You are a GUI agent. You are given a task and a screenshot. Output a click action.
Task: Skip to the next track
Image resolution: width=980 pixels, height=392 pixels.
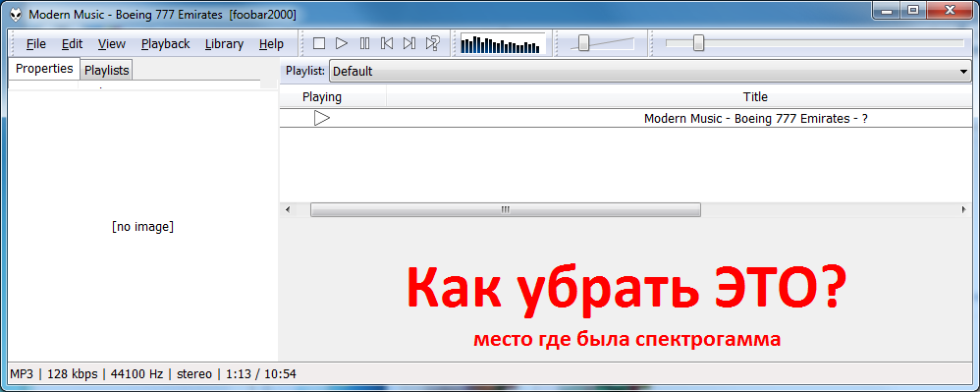click(409, 43)
